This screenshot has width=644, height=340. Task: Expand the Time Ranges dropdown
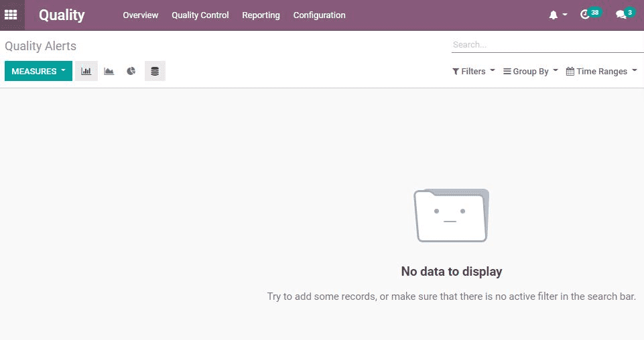(601, 72)
